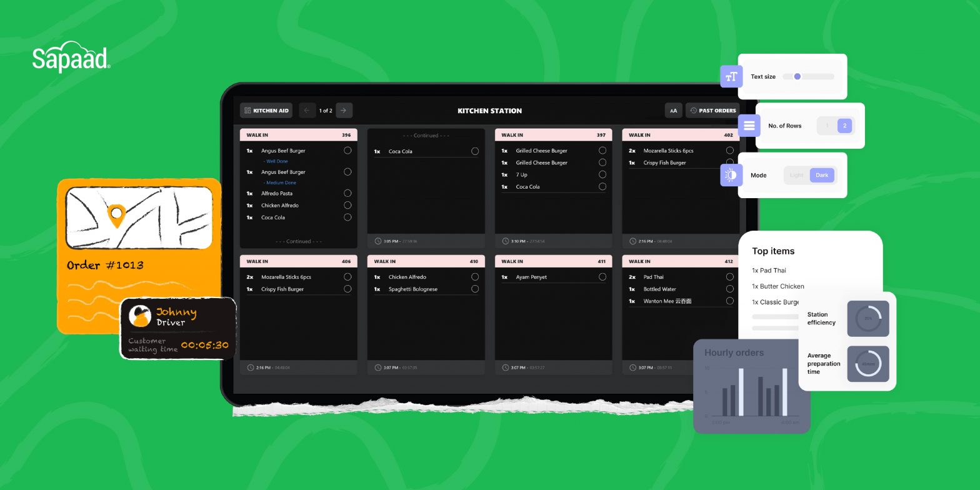Screen dimensions: 980x490
Task: Check off Crispy Fish Burger in order 402
Action: [x=730, y=162]
